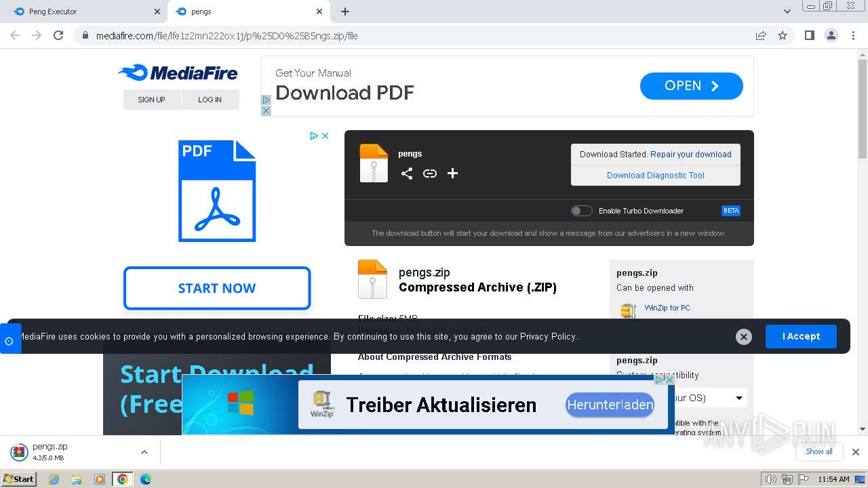Click the AdChoices icon on the PDF side ad
This screenshot has height=488, width=868.
[314, 136]
